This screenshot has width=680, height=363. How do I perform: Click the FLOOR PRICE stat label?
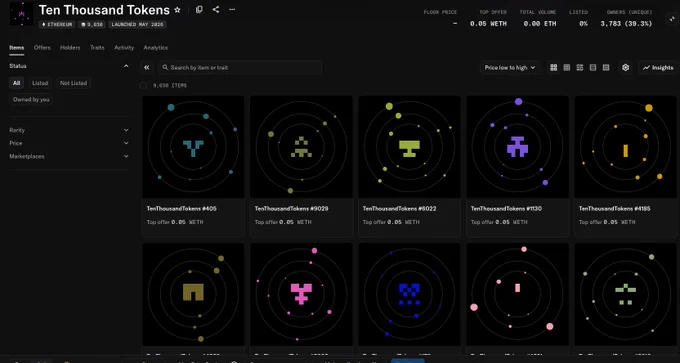pos(440,13)
